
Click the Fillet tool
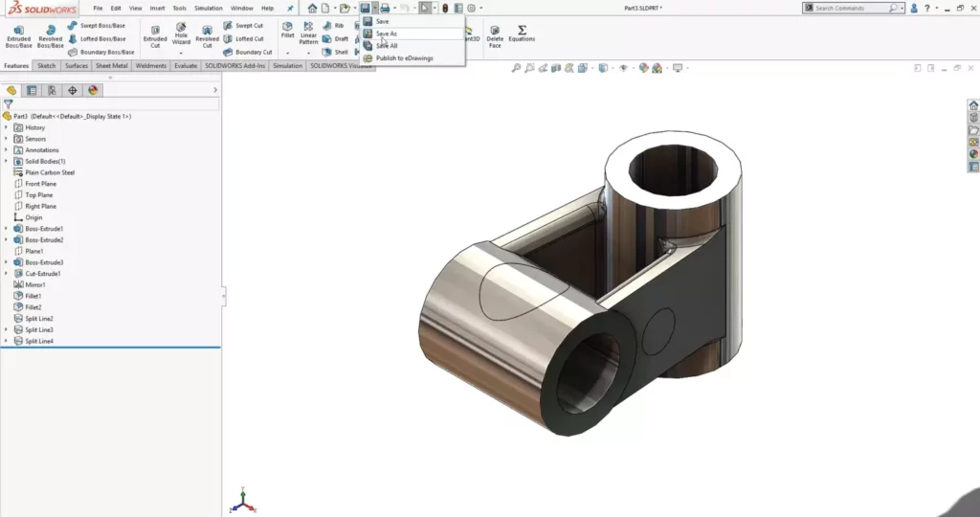tap(287, 30)
